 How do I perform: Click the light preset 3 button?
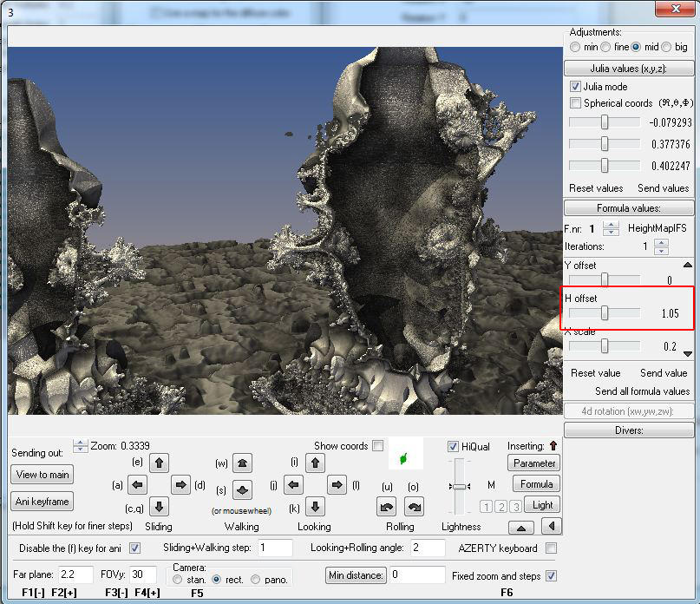coord(516,507)
